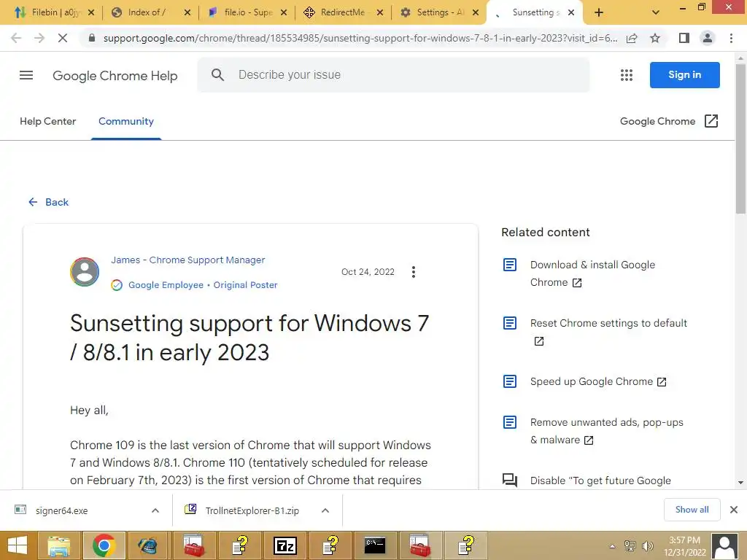Toggle the Chrome side panel
Screen dimensions: 747x560
pyautogui.click(x=684, y=38)
